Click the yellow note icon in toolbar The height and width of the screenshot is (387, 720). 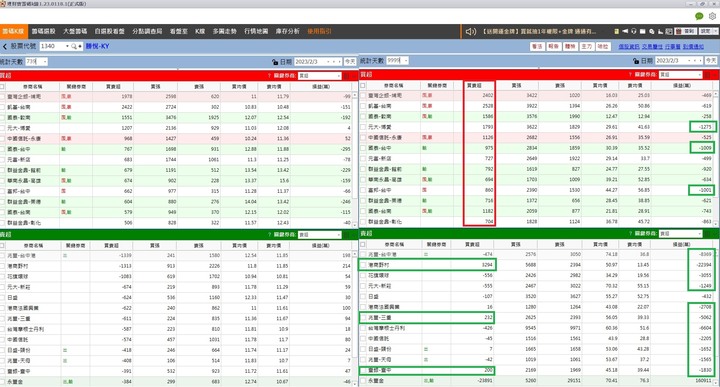point(616,31)
